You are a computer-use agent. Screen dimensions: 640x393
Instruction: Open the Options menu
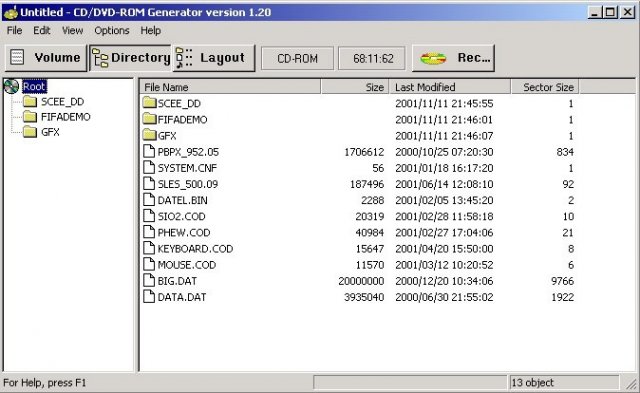click(x=111, y=31)
